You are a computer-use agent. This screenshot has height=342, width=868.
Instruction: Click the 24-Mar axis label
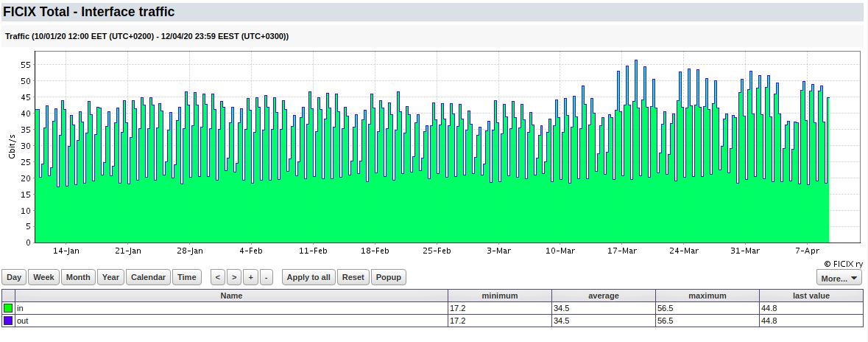[x=683, y=251]
